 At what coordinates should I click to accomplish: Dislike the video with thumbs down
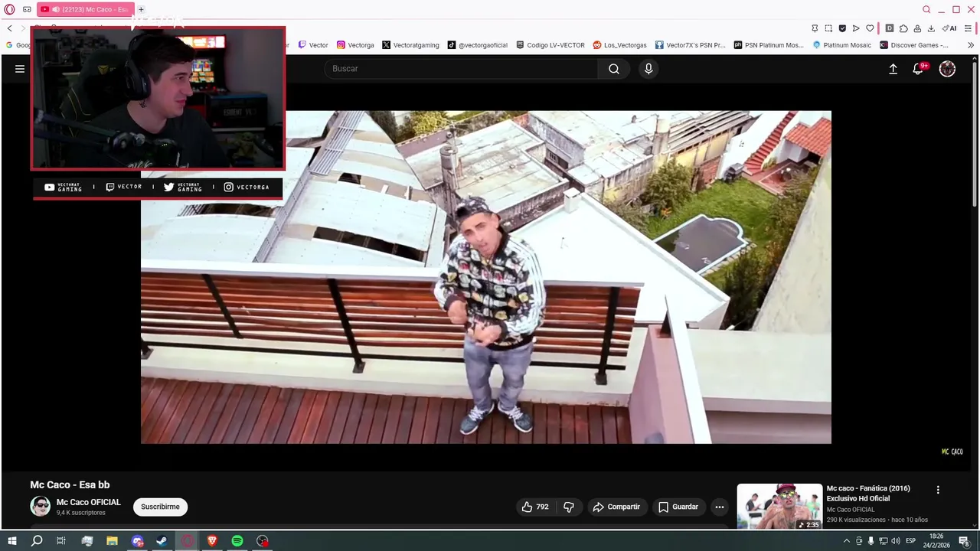(568, 507)
